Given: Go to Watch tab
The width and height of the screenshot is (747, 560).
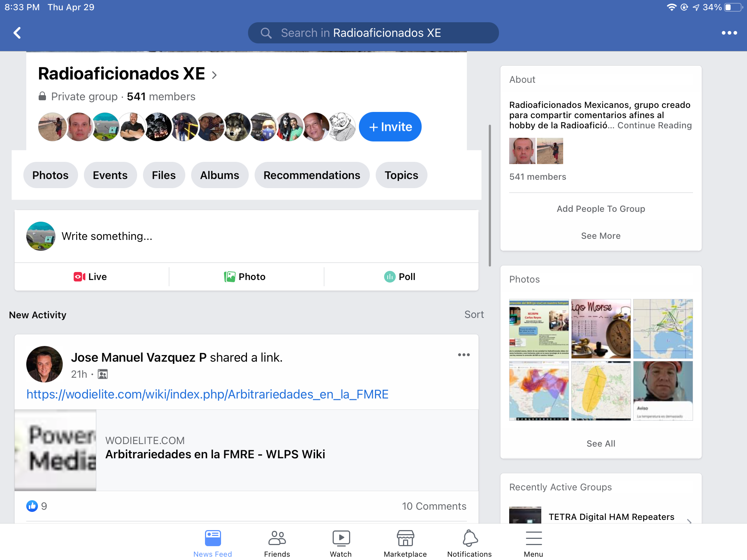Looking at the screenshot, I should (341, 543).
